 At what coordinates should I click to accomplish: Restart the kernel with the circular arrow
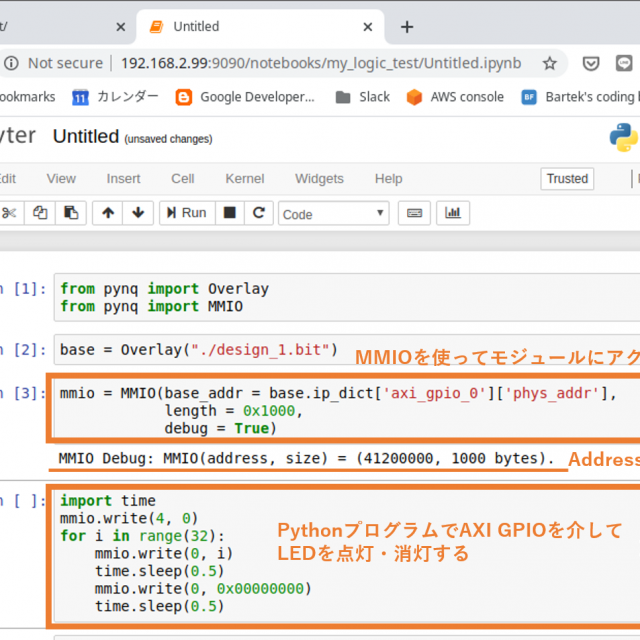[259, 213]
